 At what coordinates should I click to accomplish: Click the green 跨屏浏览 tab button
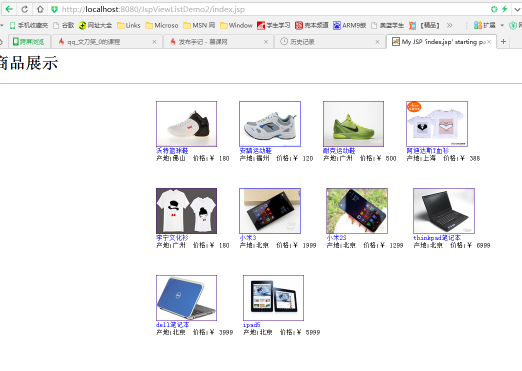coord(29,42)
